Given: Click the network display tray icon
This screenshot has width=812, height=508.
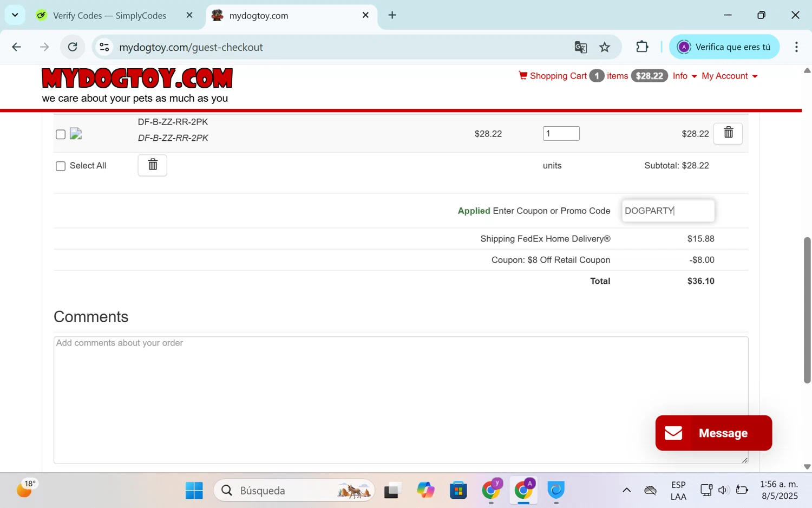Looking at the screenshot, I should tap(706, 490).
